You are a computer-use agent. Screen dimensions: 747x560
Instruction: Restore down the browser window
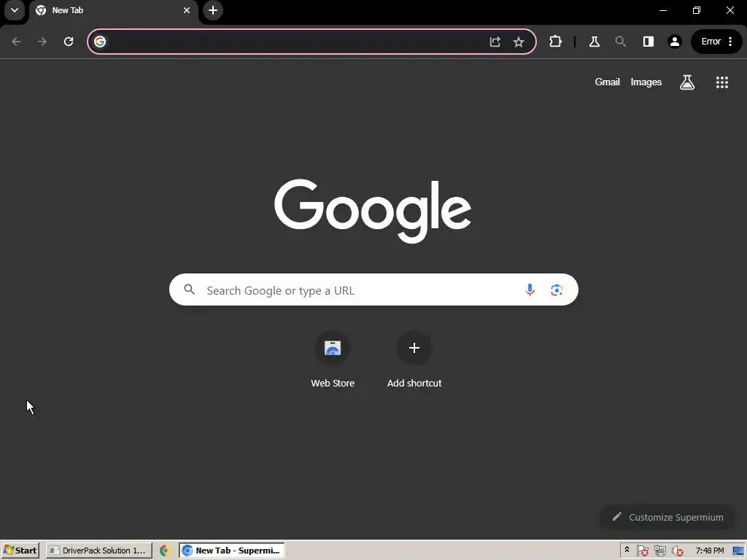pos(697,10)
